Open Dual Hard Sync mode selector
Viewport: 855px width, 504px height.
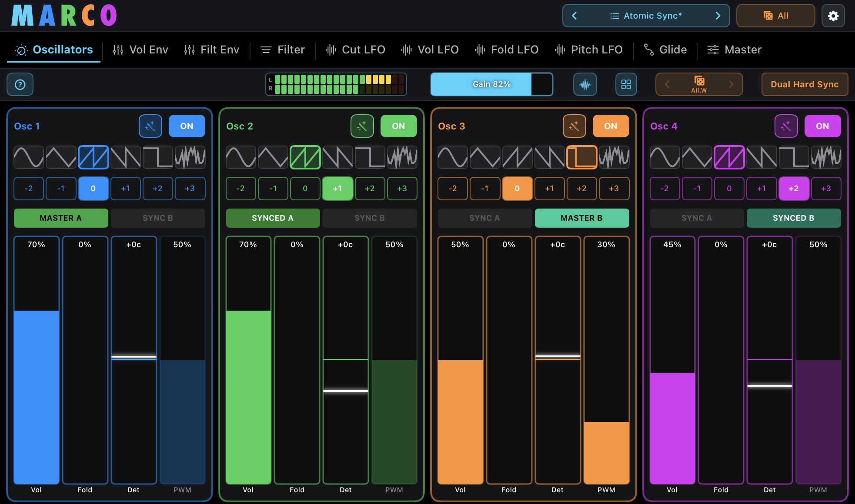tap(805, 84)
